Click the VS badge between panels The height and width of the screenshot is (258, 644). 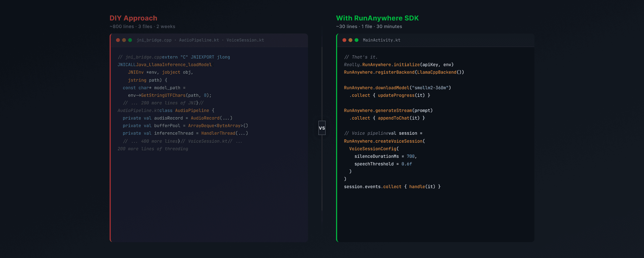click(x=322, y=128)
